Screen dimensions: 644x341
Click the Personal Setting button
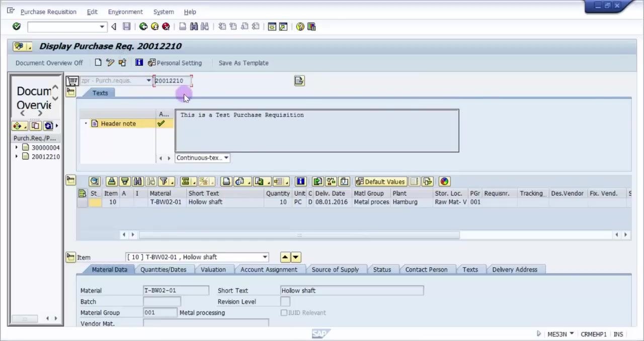click(x=175, y=63)
